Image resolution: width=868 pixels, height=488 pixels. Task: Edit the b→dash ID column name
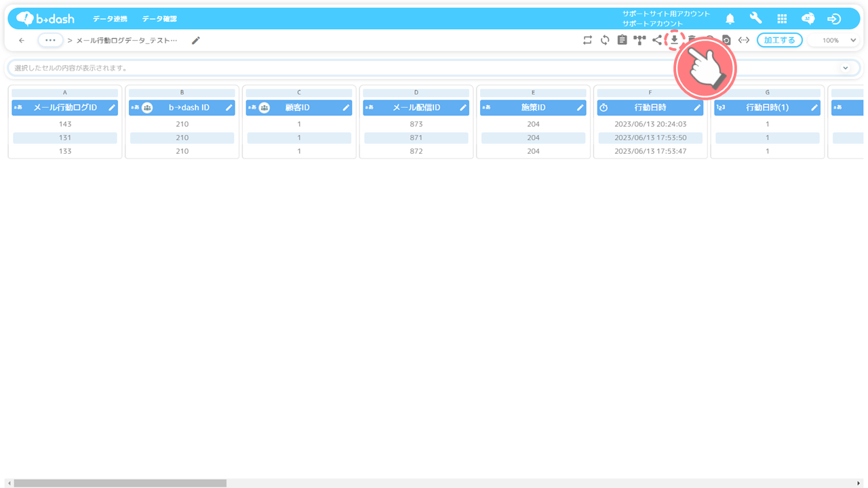229,108
